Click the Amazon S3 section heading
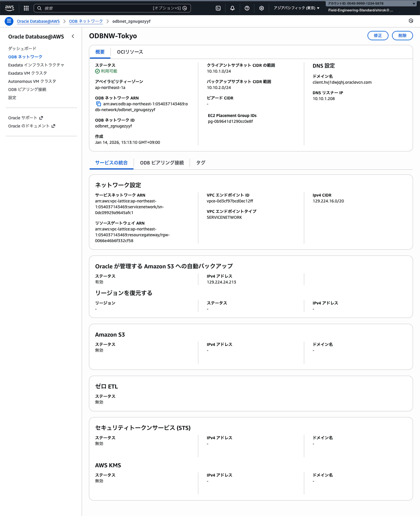This screenshot has height=516, width=420. [x=110, y=335]
